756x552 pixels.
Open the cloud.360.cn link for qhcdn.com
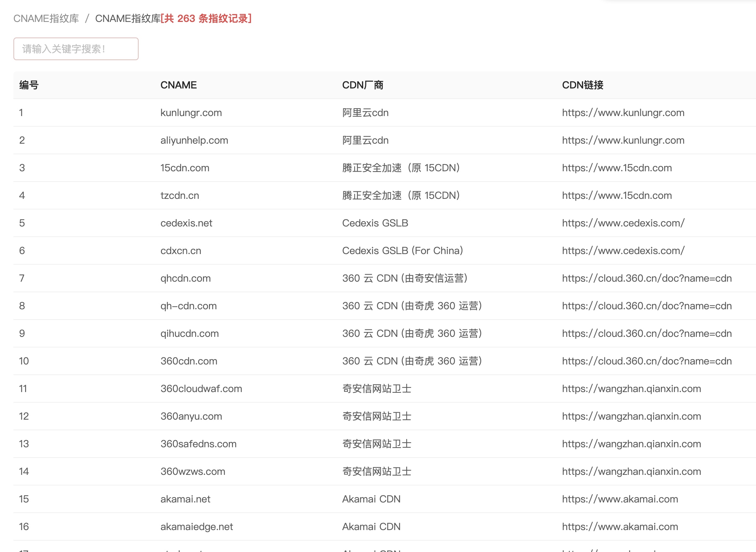(x=647, y=278)
